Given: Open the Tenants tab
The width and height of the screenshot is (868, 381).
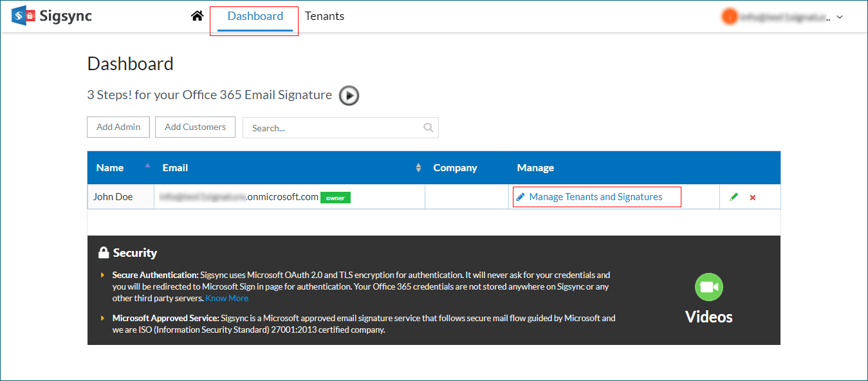Looking at the screenshot, I should coord(324,17).
